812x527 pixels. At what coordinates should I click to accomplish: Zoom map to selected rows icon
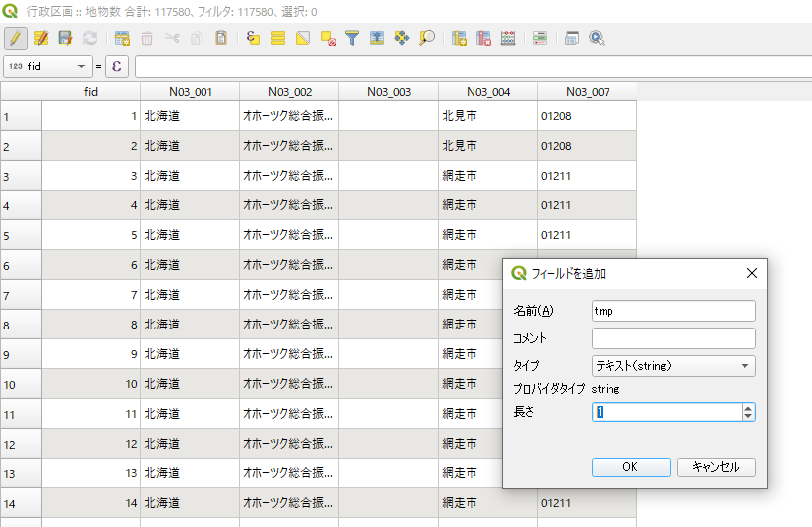(x=427, y=38)
